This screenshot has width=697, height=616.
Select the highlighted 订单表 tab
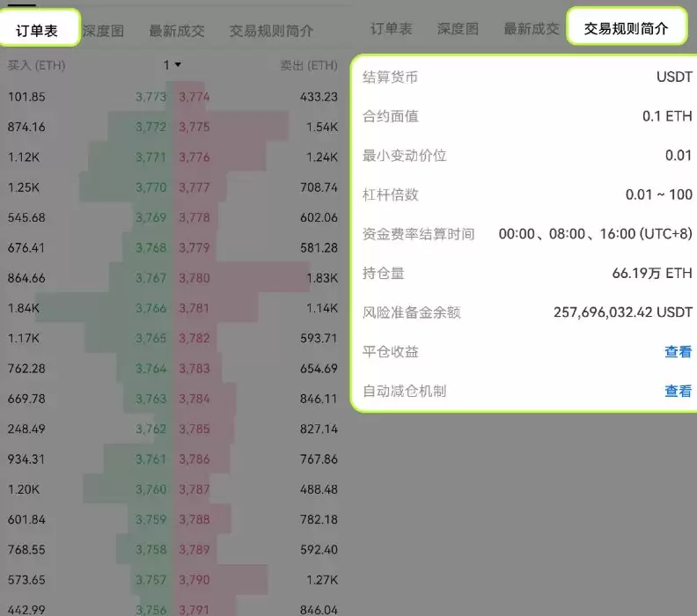click(37, 30)
